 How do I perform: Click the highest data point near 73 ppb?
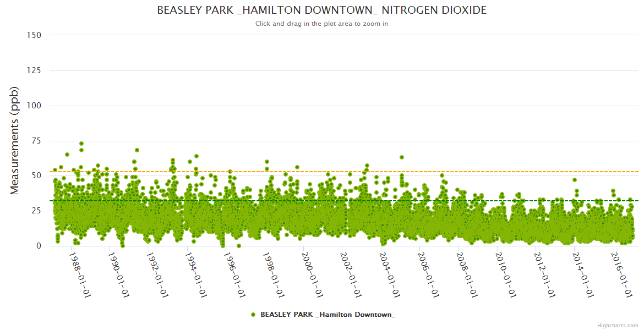(81, 144)
